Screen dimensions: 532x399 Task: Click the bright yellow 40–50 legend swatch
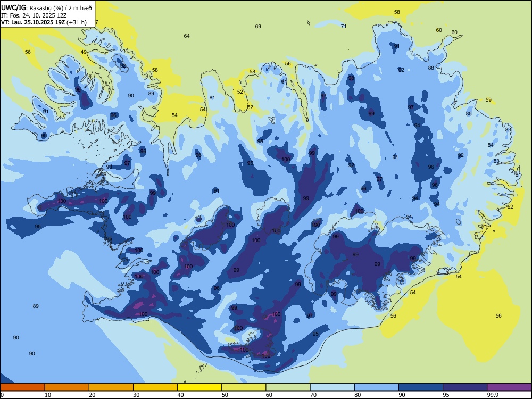(x=199, y=387)
